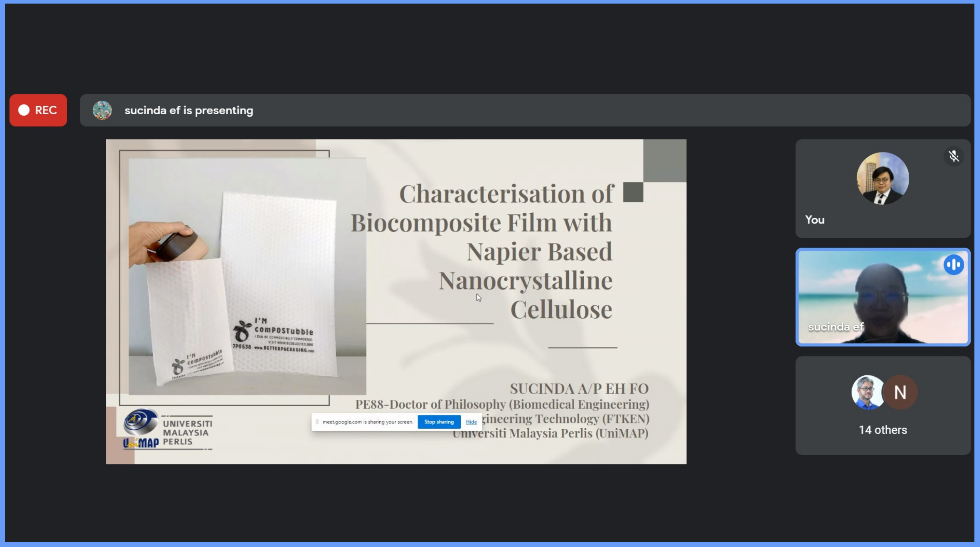Image resolution: width=980 pixels, height=547 pixels.
Task: Click the 'sucinda ef is presenting' banner text
Action: [189, 110]
